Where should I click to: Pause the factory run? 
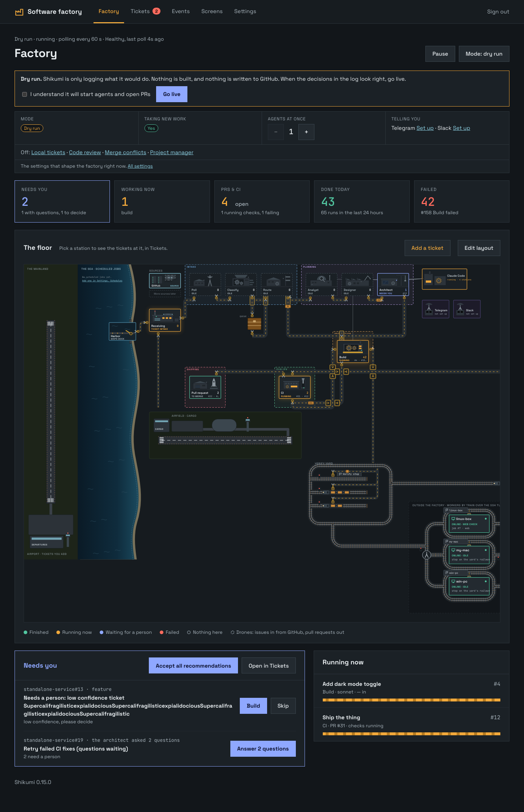pyautogui.click(x=440, y=54)
